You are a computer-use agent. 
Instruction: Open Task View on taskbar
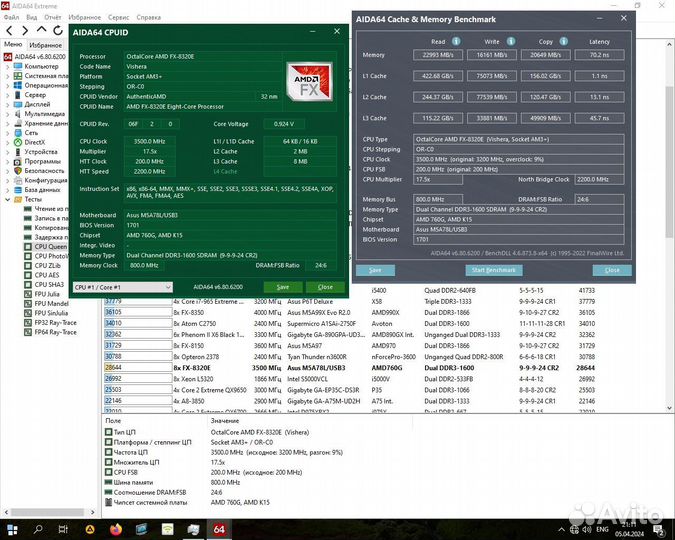tap(63, 529)
